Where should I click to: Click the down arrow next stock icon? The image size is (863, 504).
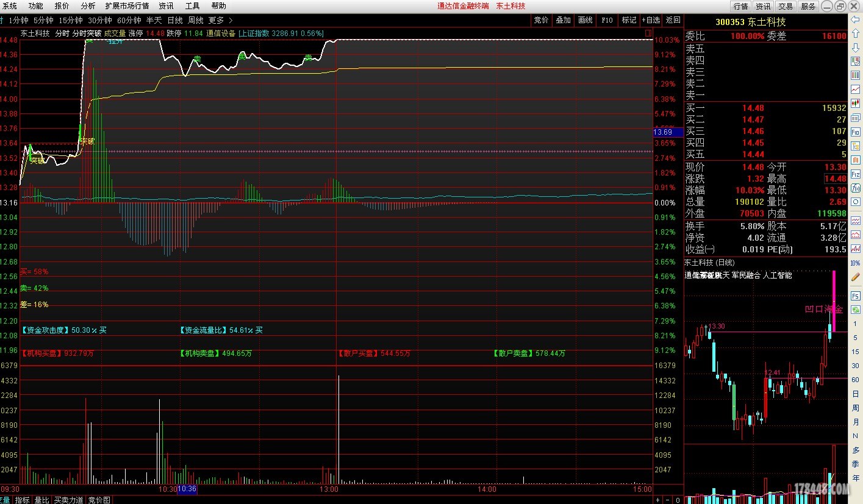[x=856, y=48]
